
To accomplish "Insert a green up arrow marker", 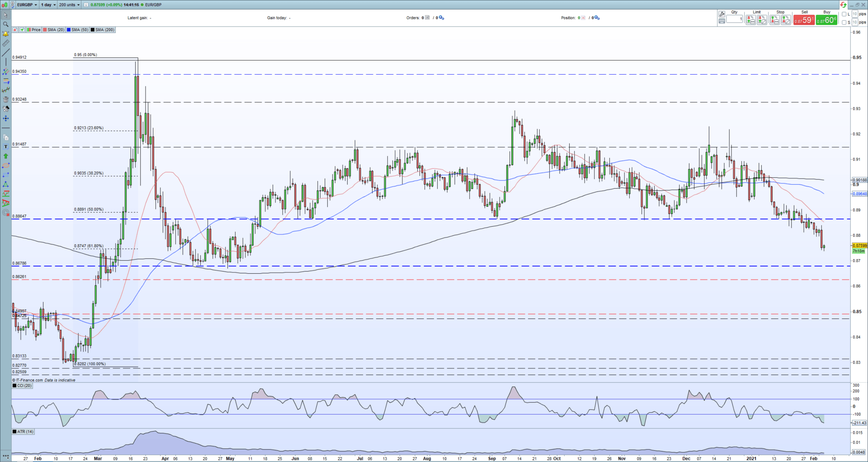I will [5, 156].
